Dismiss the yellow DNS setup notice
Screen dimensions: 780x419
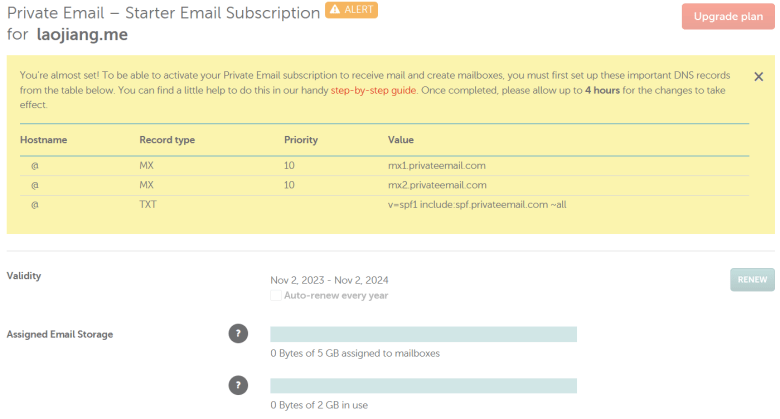[758, 77]
